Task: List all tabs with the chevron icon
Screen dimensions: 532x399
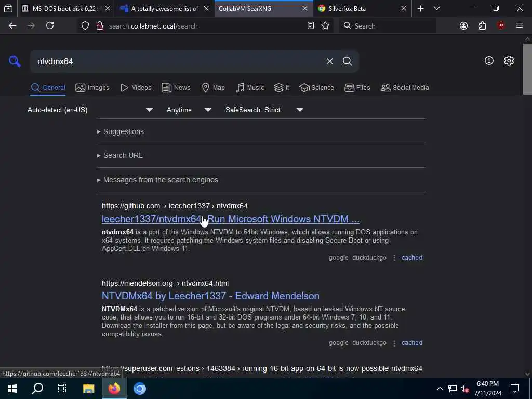Action: 436,8
